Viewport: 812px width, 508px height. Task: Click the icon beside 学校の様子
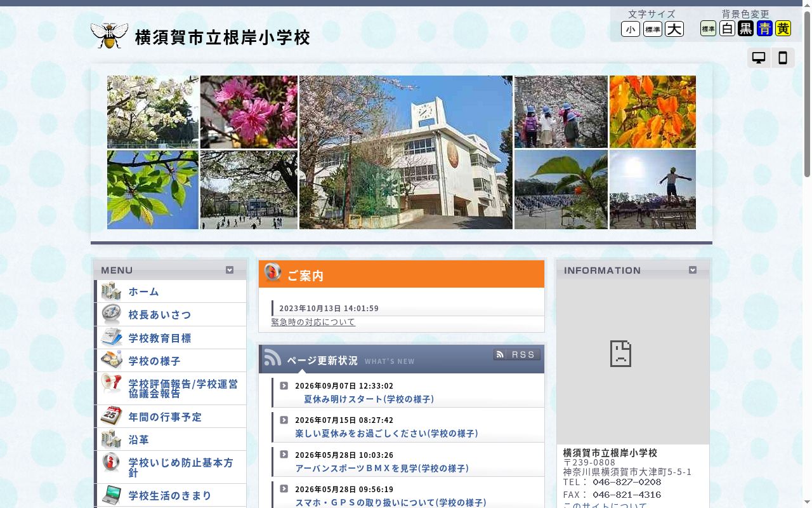pos(111,360)
